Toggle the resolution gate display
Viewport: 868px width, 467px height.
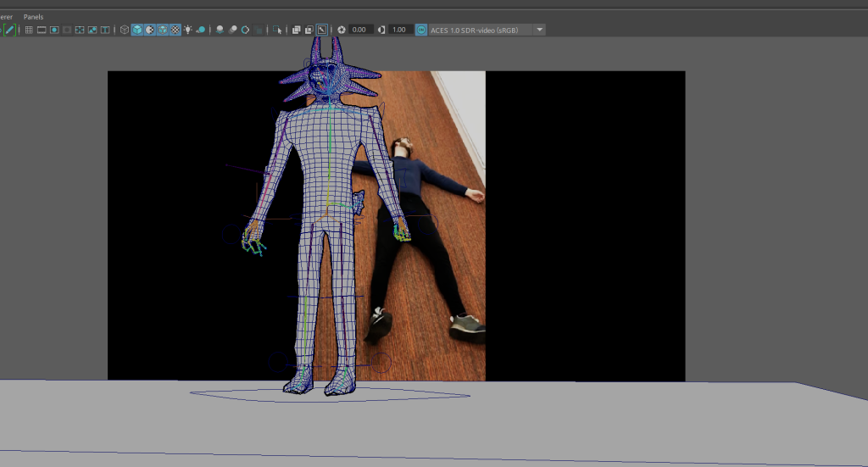click(x=54, y=30)
